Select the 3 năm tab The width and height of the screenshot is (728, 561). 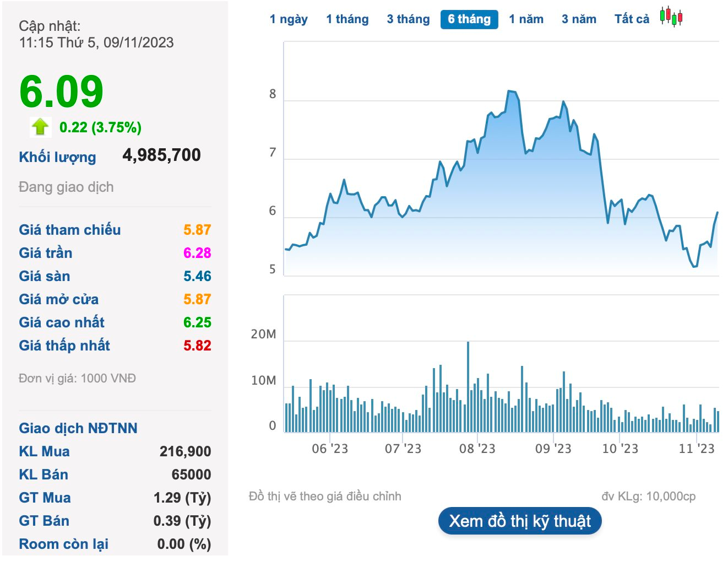(x=579, y=19)
